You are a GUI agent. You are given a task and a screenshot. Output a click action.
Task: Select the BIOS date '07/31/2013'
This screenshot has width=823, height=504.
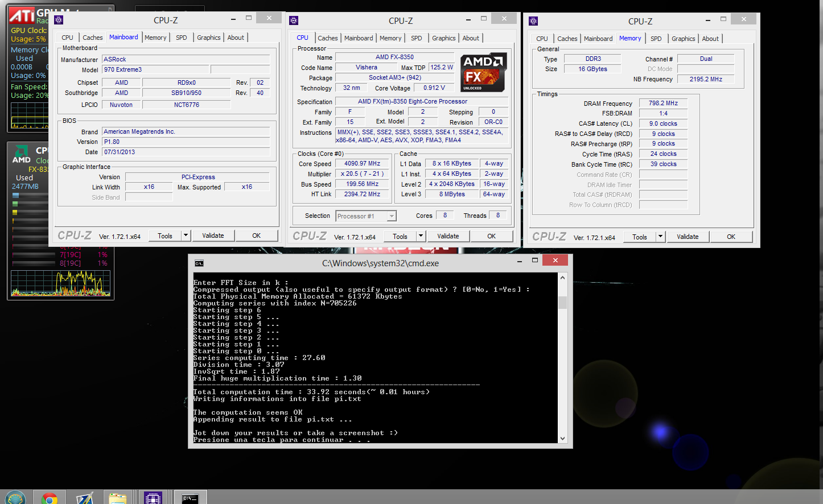[186, 152]
